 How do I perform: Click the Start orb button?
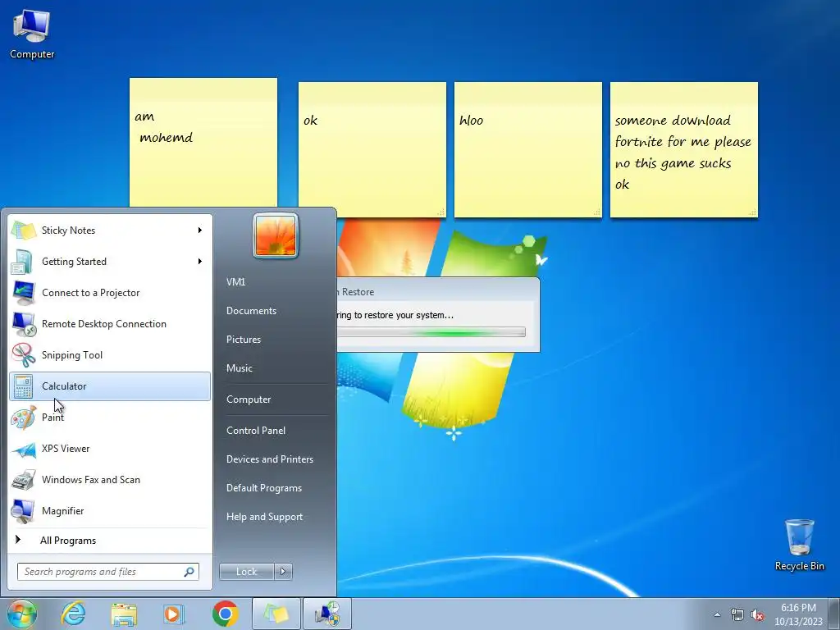pos(22,614)
